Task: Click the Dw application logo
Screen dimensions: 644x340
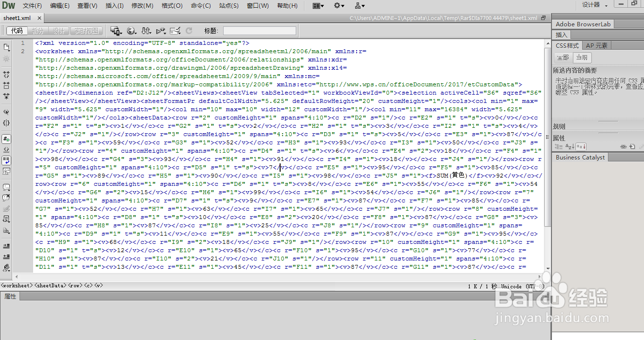Action: [x=9, y=6]
